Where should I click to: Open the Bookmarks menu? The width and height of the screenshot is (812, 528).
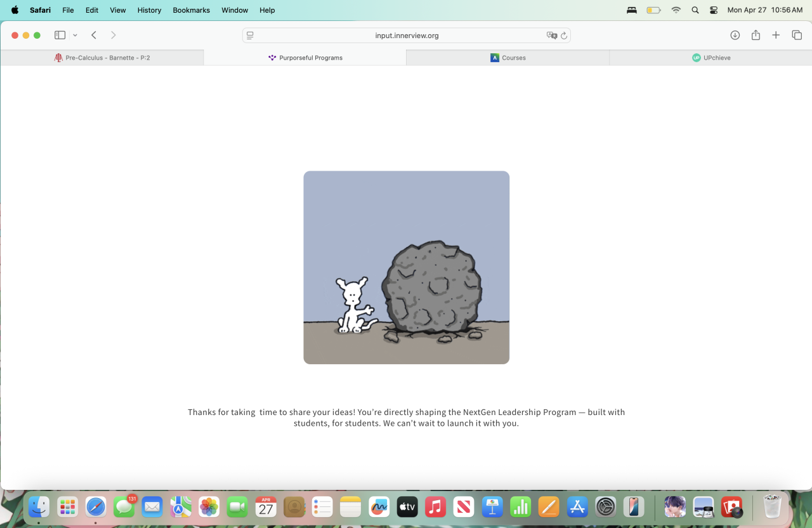point(191,10)
